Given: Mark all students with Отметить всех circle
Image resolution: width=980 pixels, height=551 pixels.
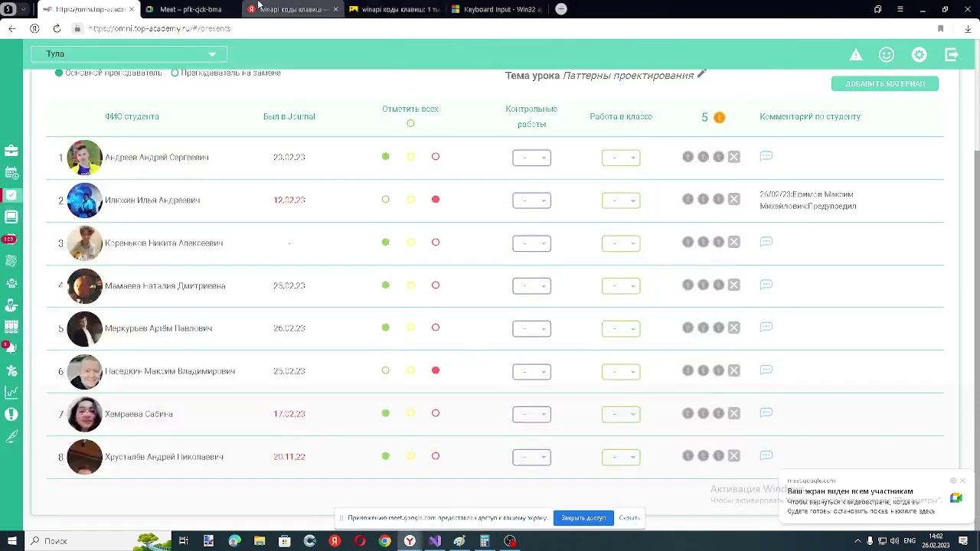Looking at the screenshot, I should pyautogui.click(x=410, y=123).
